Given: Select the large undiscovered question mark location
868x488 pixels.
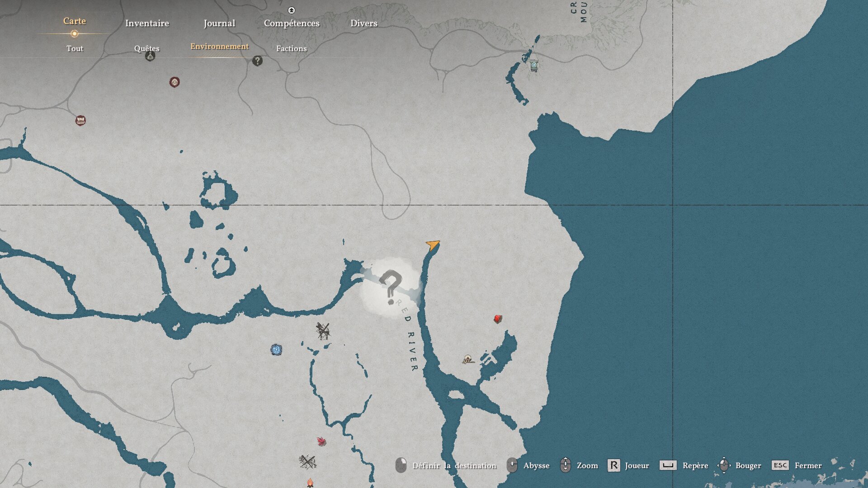Looking at the screenshot, I should point(391,287).
